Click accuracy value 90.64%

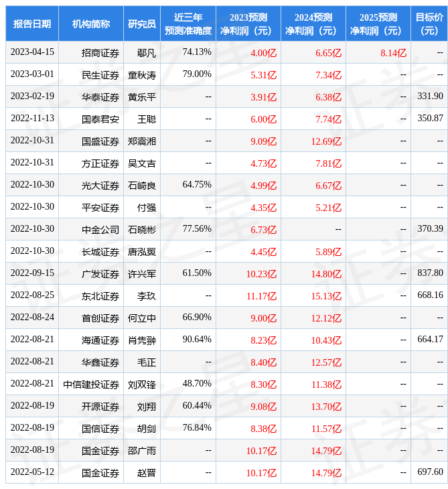pos(197,340)
